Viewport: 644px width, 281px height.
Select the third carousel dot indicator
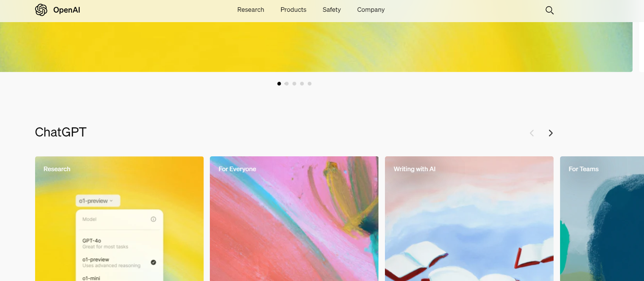pyautogui.click(x=295, y=83)
